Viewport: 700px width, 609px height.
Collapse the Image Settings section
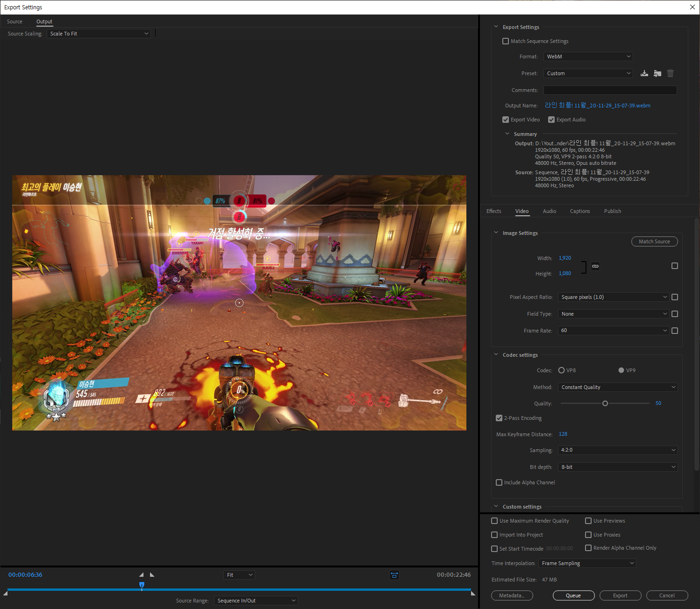pos(496,233)
